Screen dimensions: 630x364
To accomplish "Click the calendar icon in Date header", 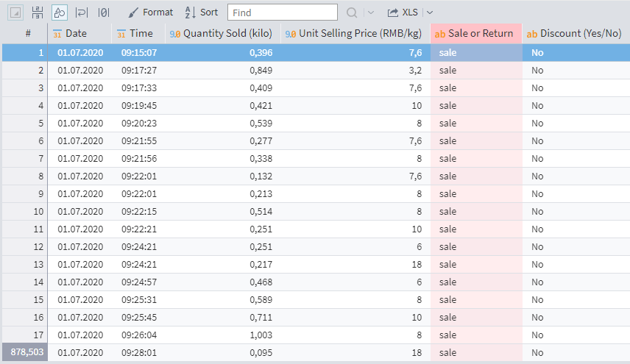I will tap(57, 34).
